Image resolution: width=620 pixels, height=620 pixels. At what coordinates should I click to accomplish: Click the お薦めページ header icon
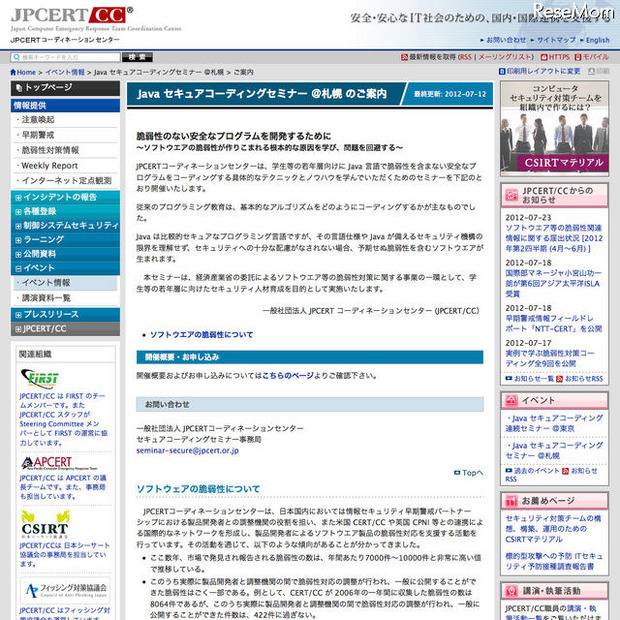[511, 501]
